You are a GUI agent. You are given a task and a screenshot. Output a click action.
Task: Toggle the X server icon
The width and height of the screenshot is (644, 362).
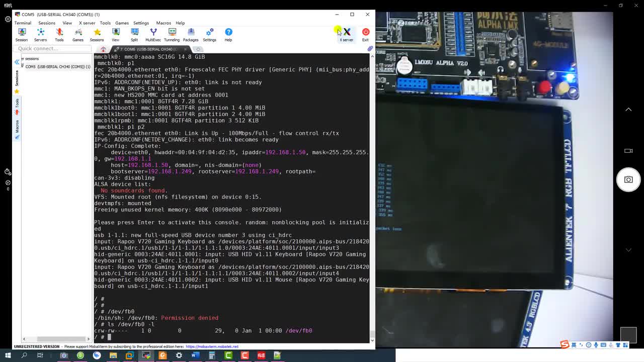click(347, 35)
